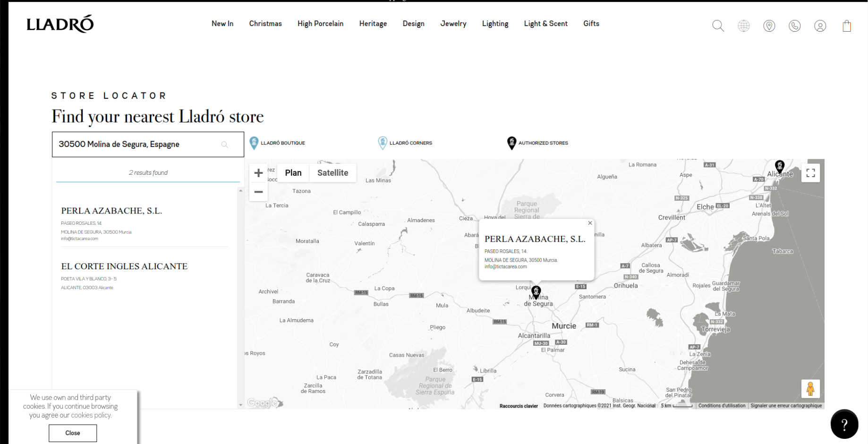
Task: Close the cookies notice
Action: (73, 433)
